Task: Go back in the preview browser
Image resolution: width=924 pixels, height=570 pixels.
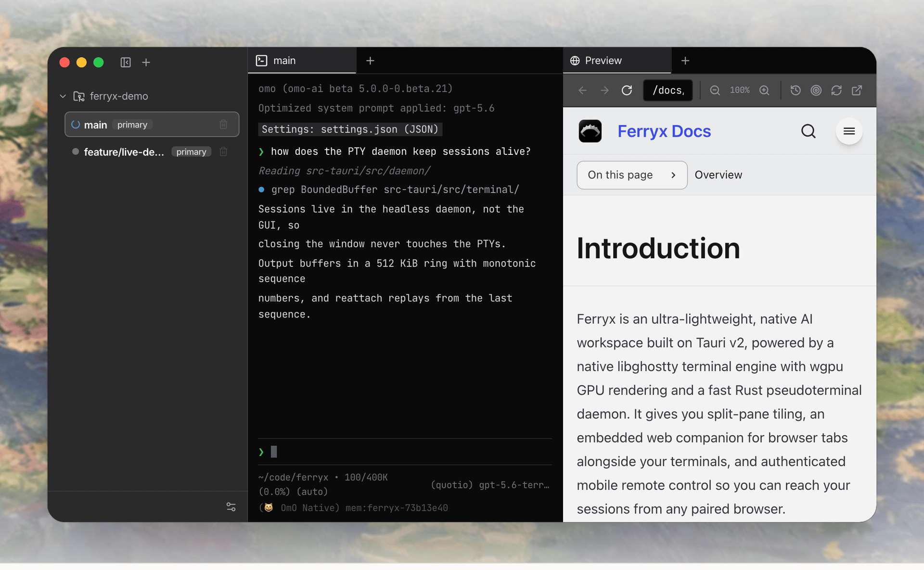Action: click(582, 90)
